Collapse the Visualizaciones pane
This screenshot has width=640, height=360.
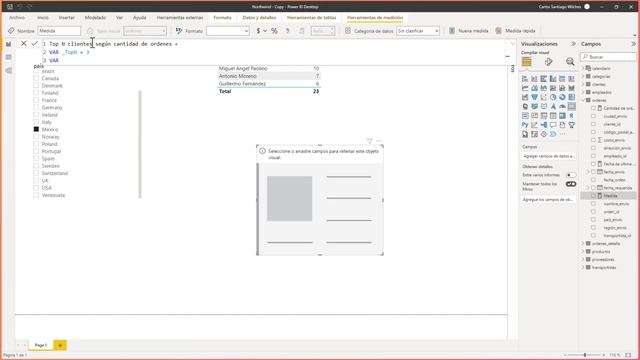coord(573,44)
